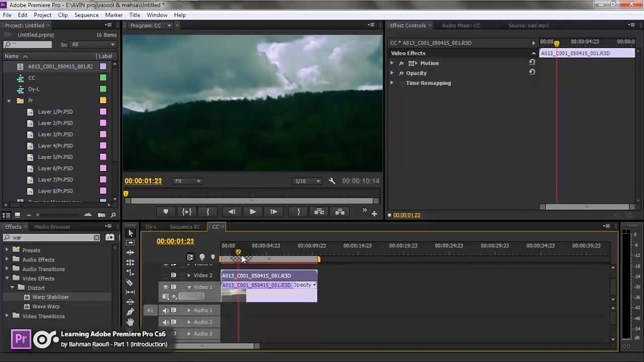The height and width of the screenshot is (362, 644).
Task: Open the Fit zoom level dropdown
Action: 187,181
